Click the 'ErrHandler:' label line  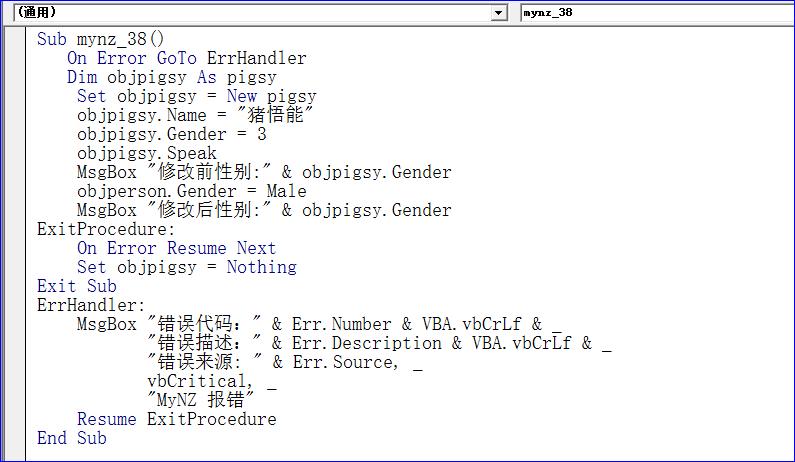point(91,305)
